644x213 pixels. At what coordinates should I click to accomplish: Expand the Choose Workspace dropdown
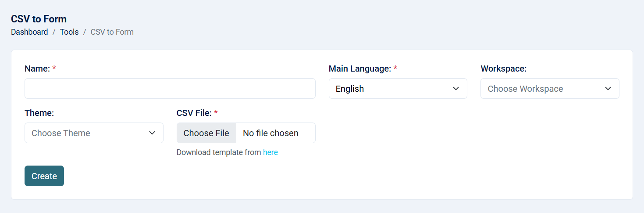pos(550,89)
